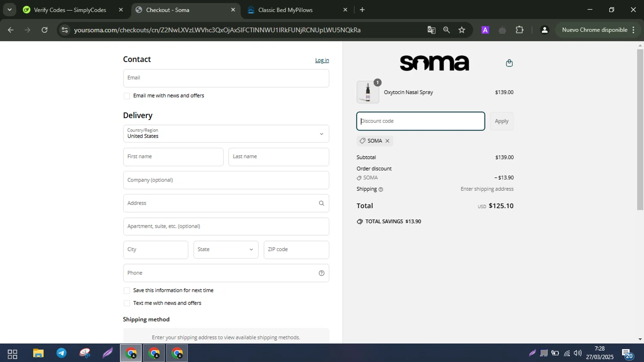Click the First name field

[173, 157]
